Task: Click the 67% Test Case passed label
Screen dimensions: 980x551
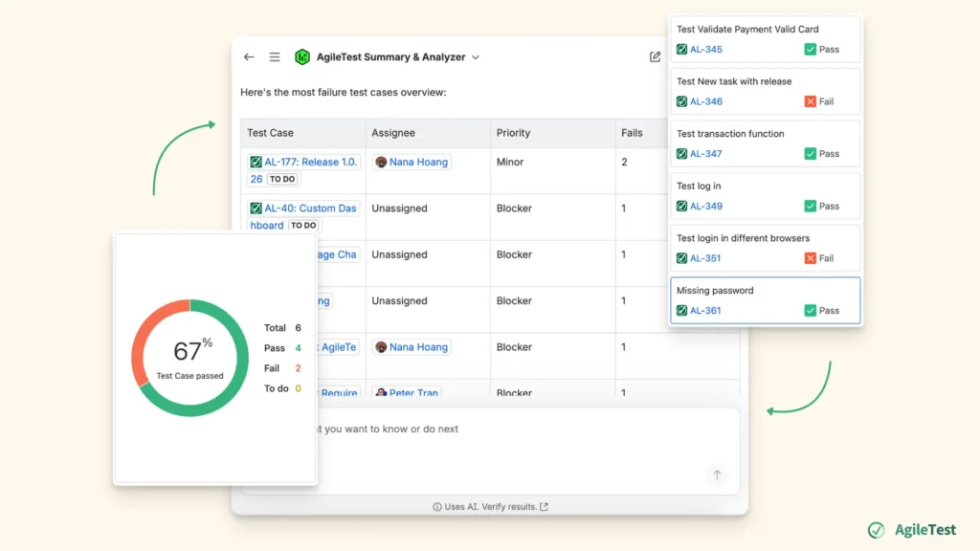Action: point(190,358)
